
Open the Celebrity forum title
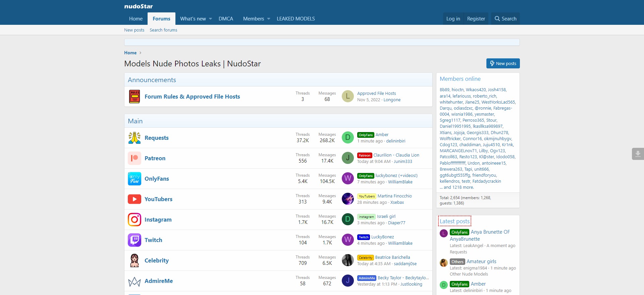tap(157, 260)
